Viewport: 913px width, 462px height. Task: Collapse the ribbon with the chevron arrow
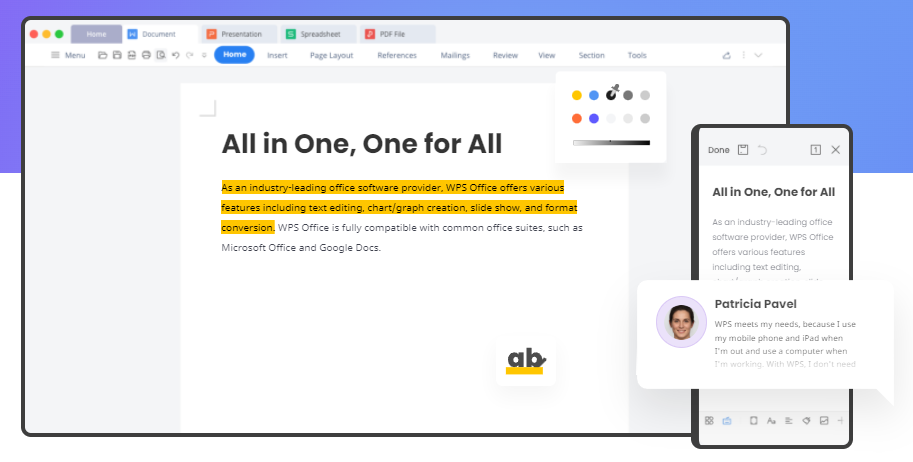point(758,55)
